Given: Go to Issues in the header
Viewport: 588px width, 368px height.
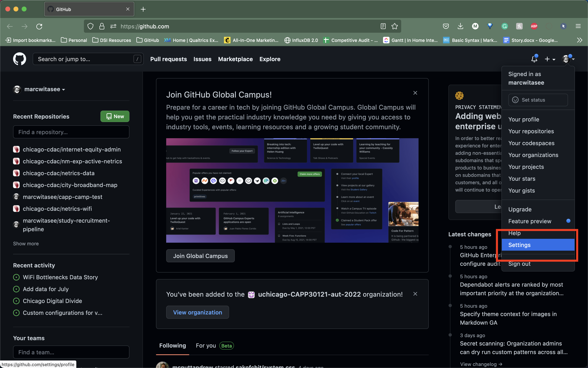Looking at the screenshot, I should point(202,59).
